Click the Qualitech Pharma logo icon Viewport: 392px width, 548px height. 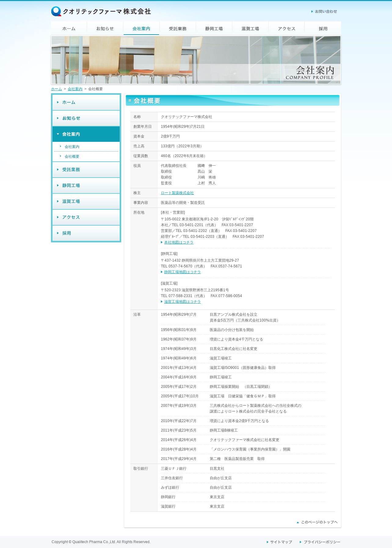pos(56,11)
